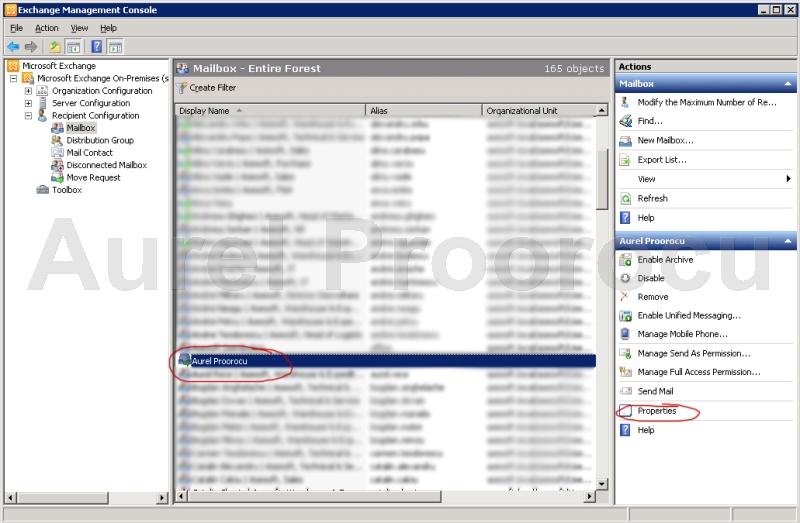The width and height of the screenshot is (800, 523).
Task: Collapse the Recipient Configuration node
Action: 29,116
